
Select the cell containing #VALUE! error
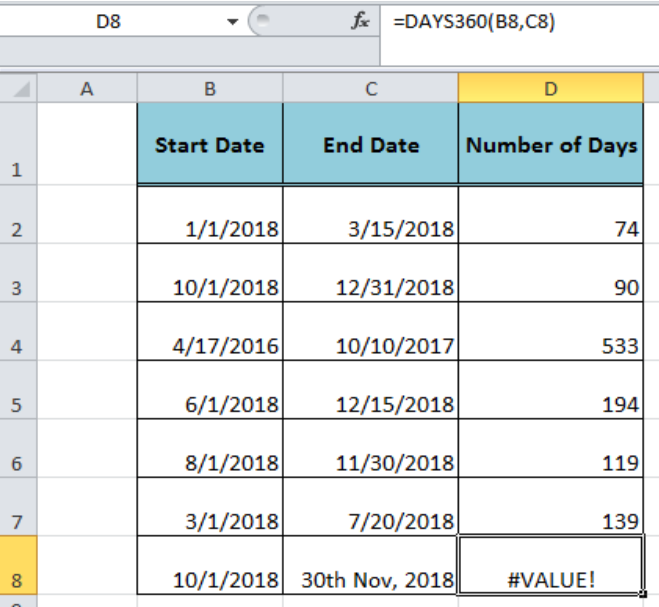point(551,565)
